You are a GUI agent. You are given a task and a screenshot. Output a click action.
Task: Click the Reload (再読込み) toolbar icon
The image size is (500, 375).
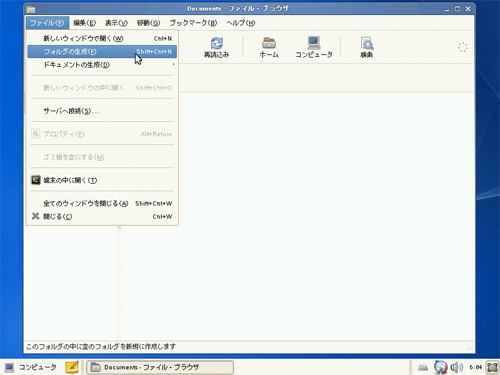coord(217,43)
